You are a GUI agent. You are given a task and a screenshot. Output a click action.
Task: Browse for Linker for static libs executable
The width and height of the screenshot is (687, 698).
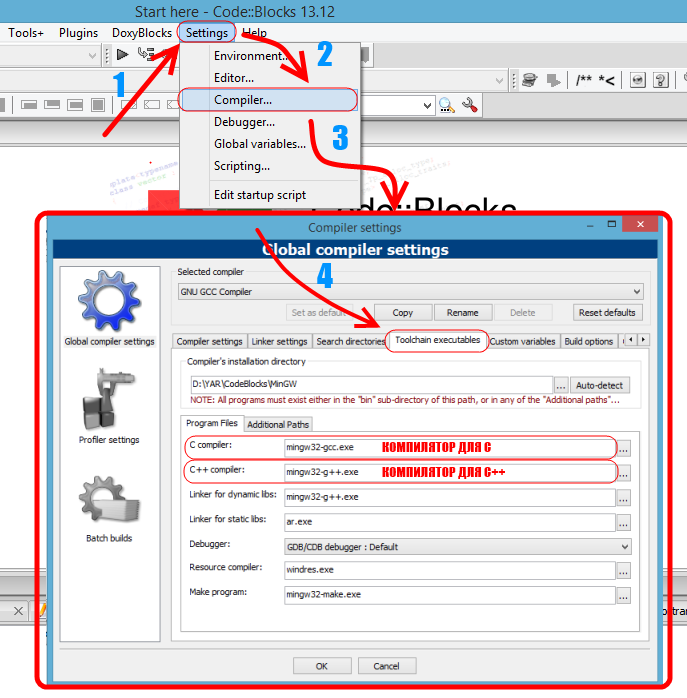click(x=623, y=523)
